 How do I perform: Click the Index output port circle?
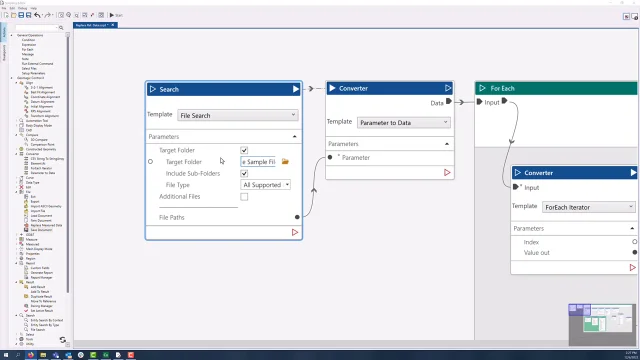[x=634, y=242]
